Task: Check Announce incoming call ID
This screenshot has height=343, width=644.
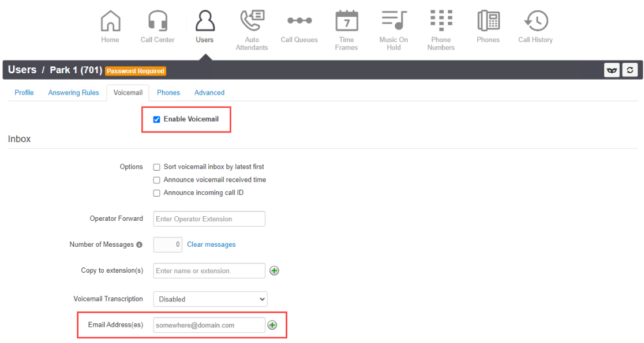Action: (x=156, y=193)
